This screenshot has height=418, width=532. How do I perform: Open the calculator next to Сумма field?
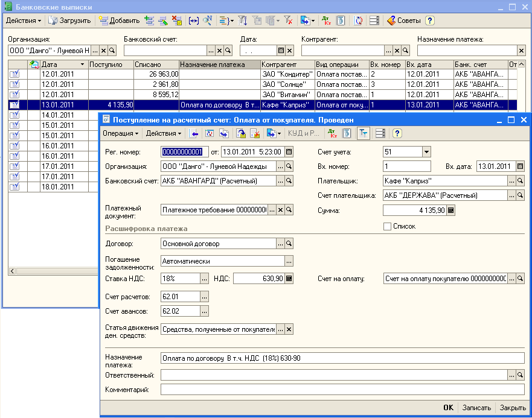[450, 211]
